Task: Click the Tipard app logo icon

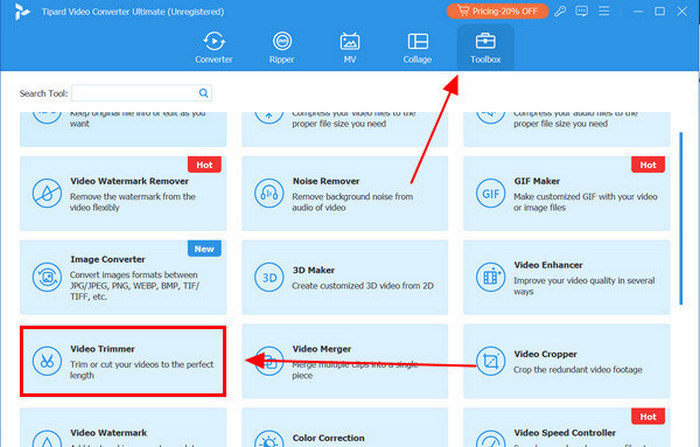Action: (21, 12)
